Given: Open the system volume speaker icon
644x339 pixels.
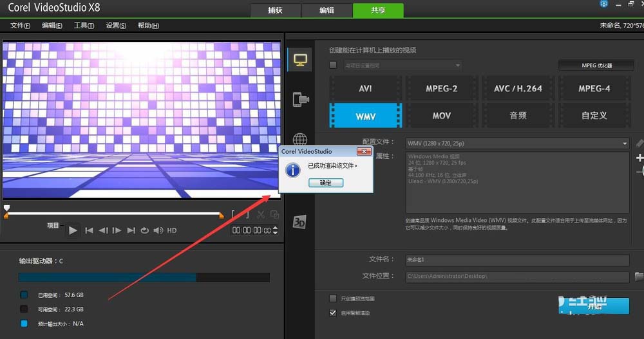Looking at the screenshot, I should (x=158, y=230).
